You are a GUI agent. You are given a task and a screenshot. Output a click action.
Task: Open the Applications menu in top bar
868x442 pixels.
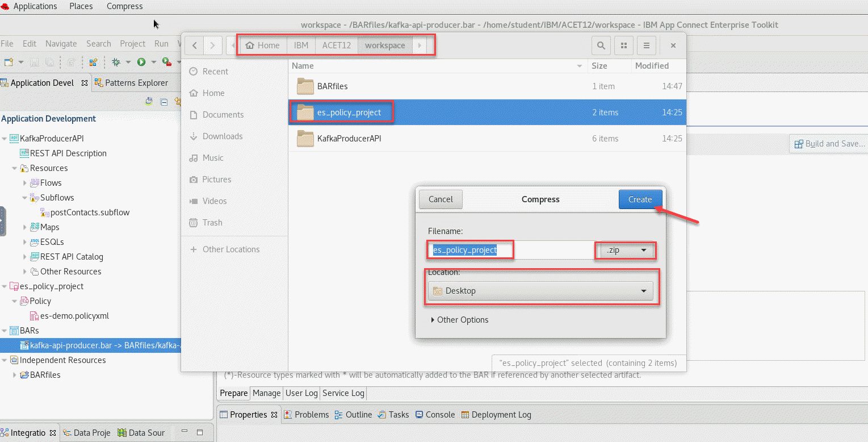[x=35, y=6]
